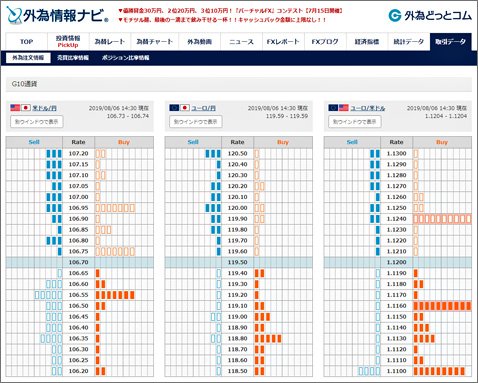
Task: Click the 外為情報ナビ site logo
Action: point(57,15)
